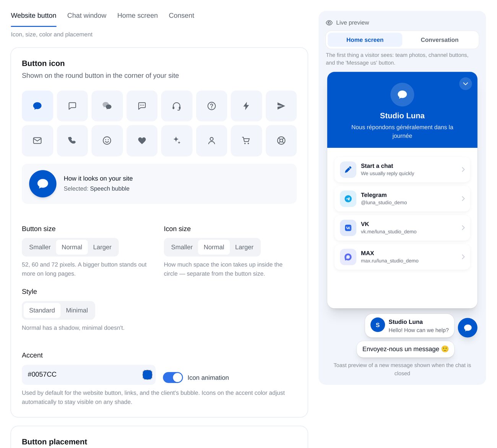
Task: Click the #0057CC accent hex field
Action: (89, 375)
